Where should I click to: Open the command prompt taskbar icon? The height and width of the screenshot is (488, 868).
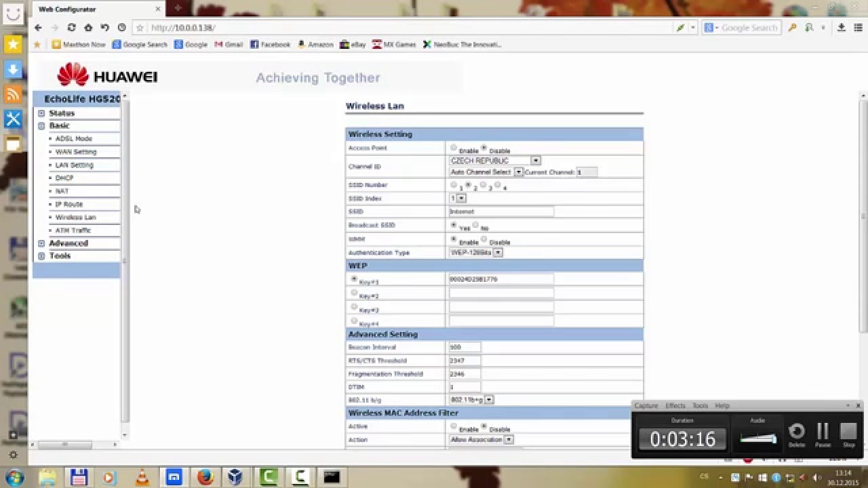click(x=332, y=477)
